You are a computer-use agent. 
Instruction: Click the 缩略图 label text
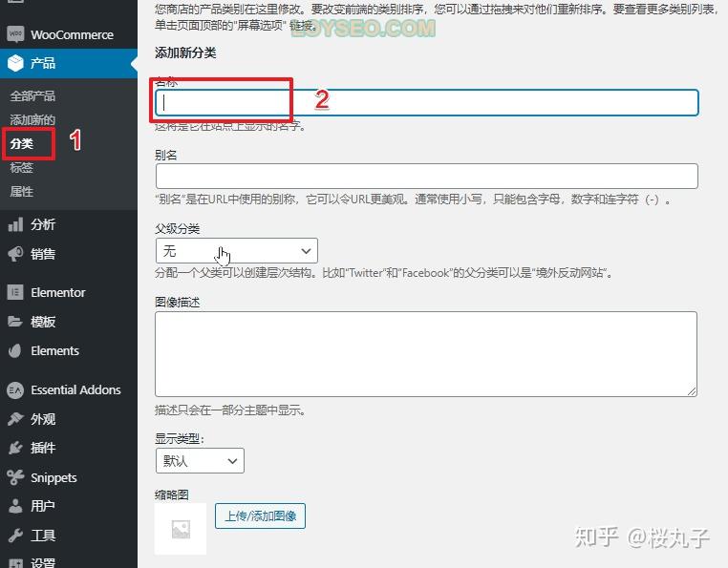click(172, 494)
